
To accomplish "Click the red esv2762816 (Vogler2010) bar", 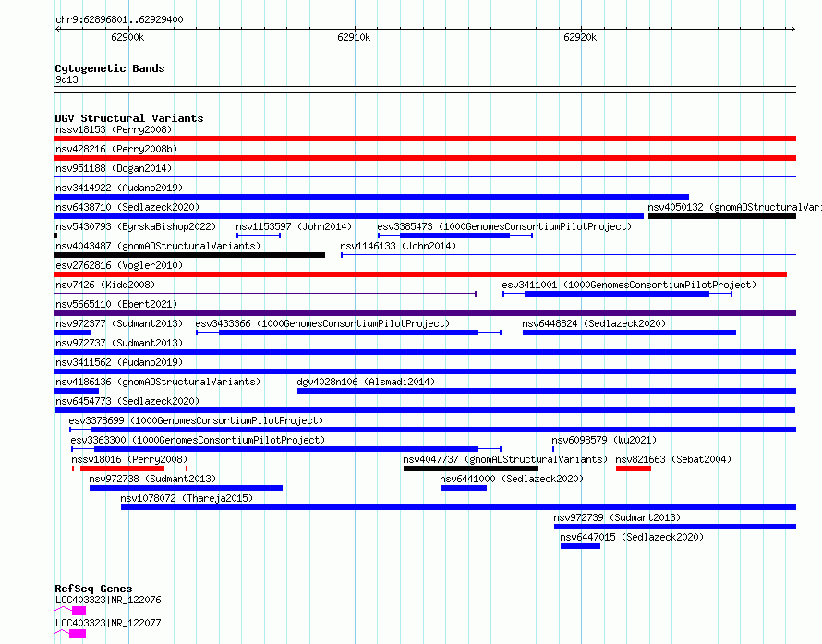I will 420,274.
